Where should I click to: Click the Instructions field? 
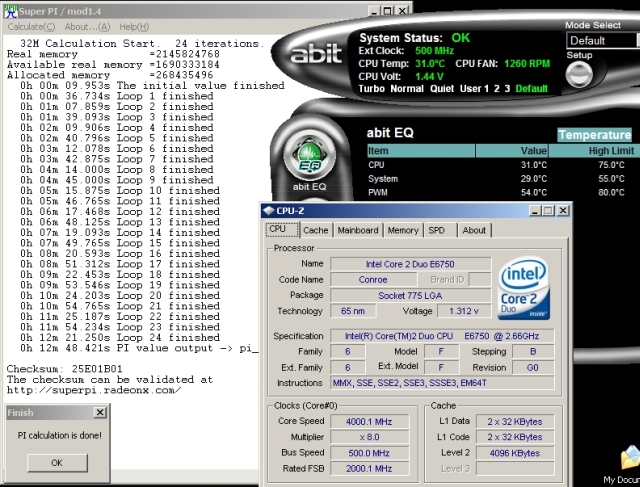(442, 383)
